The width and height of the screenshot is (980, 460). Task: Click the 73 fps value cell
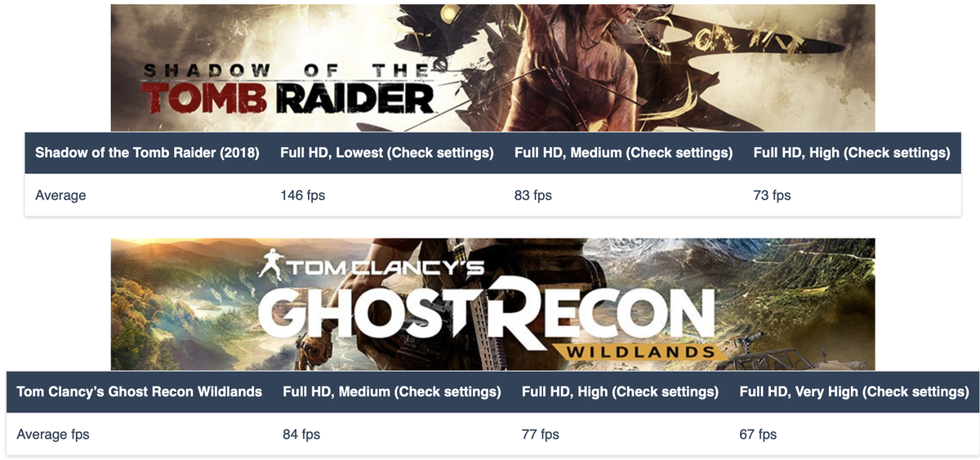[773, 195]
